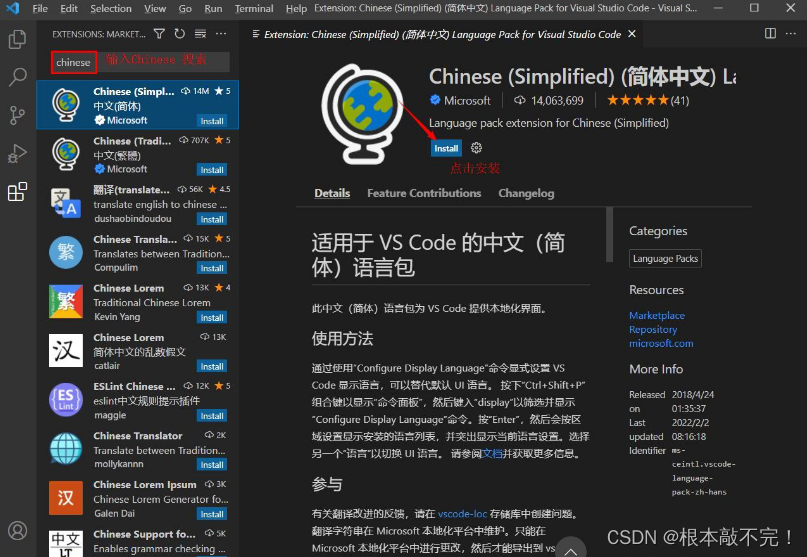
Task: Open the Source Control view
Action: point(17,115)
